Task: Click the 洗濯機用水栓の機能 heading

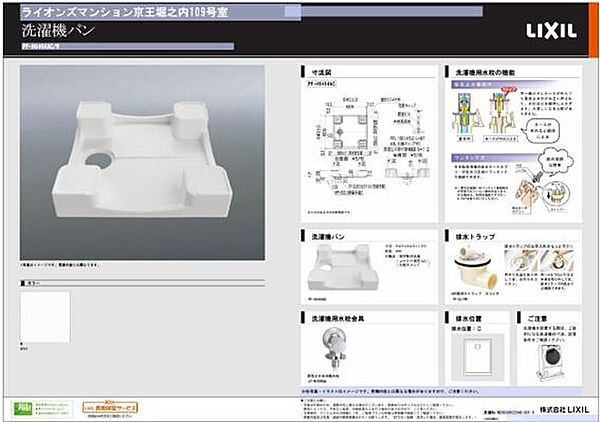Action: click(485, 72)
